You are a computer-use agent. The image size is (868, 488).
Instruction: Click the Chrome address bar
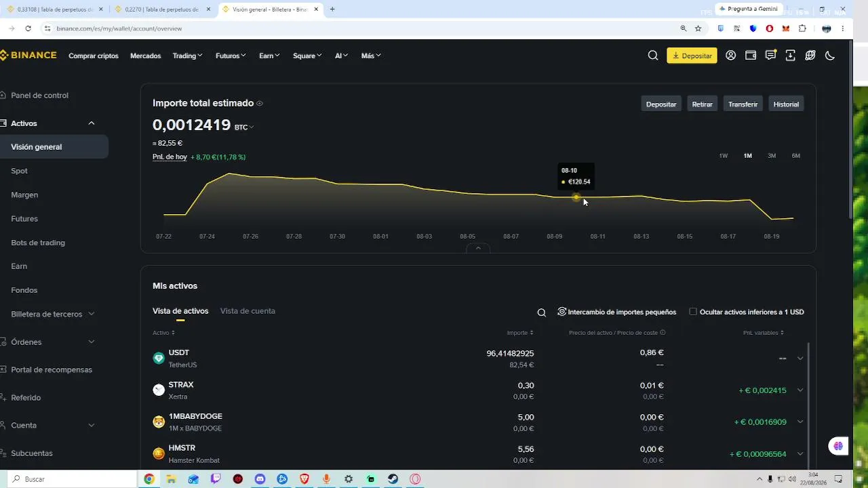pos(366,28)
